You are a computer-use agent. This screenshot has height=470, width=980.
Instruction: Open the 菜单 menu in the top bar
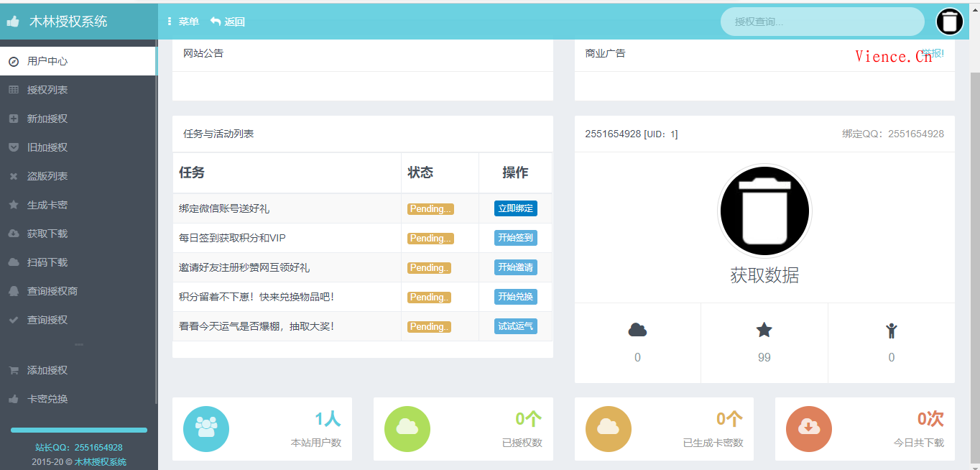pyautogui.click(x=185, y=21)
